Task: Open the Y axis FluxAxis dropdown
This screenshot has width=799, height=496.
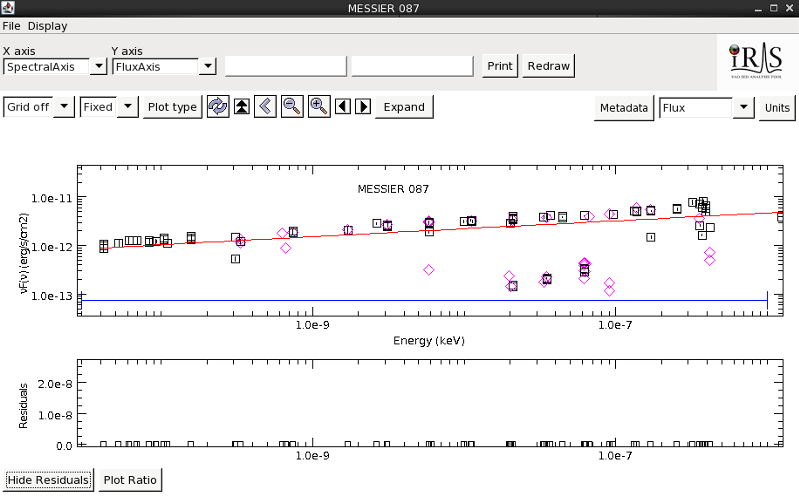Action: pyautogui.click(x=207, y=66)
